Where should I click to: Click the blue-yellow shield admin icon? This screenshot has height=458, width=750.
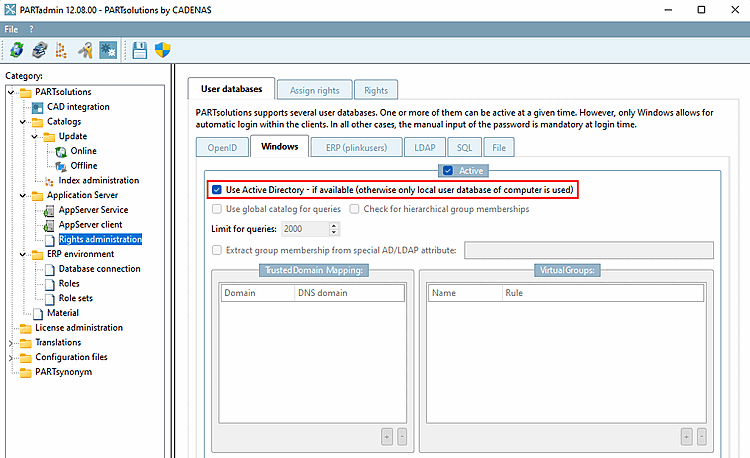[x=163, y=50]
